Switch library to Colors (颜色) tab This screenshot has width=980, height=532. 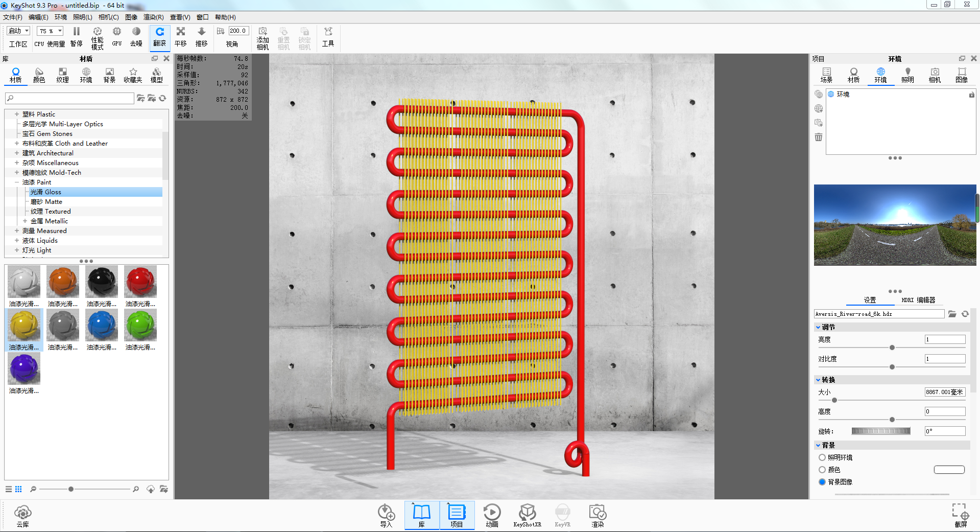(39, 75)
